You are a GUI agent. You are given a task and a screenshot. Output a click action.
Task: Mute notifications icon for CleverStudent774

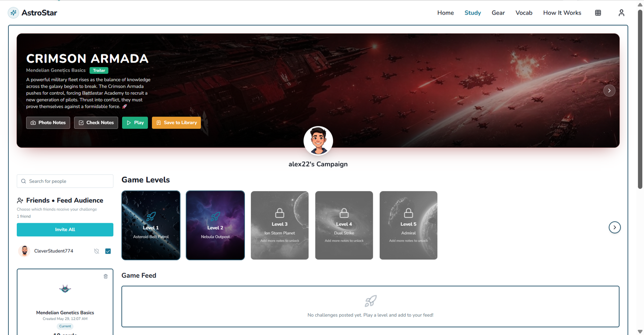[97, 251]
